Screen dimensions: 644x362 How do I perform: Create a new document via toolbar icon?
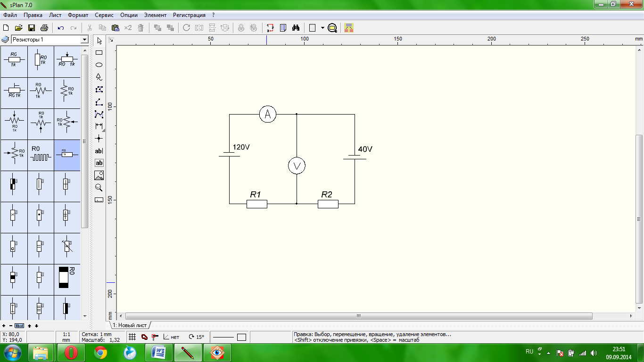click(x=6, y=28)
